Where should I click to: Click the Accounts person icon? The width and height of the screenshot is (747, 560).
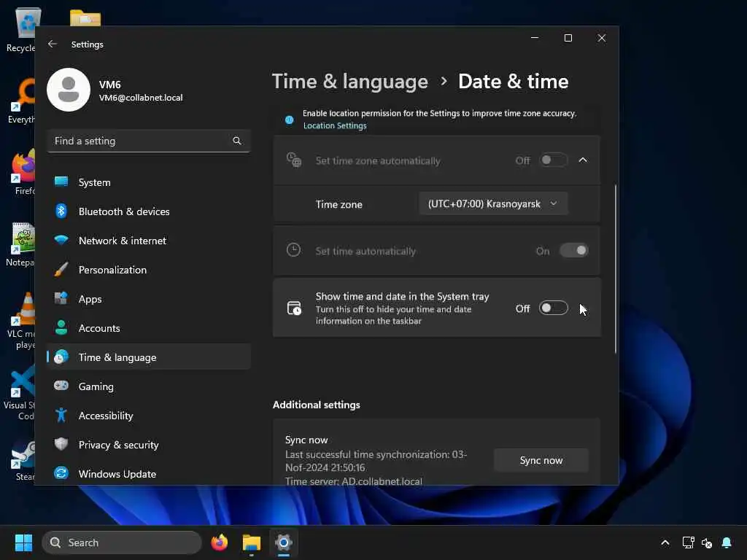61,327
